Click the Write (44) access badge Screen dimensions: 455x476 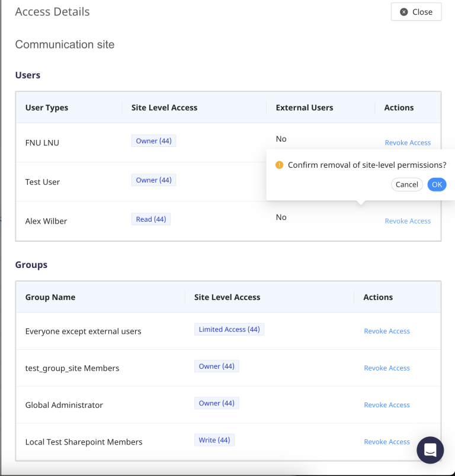pos(214,440)
